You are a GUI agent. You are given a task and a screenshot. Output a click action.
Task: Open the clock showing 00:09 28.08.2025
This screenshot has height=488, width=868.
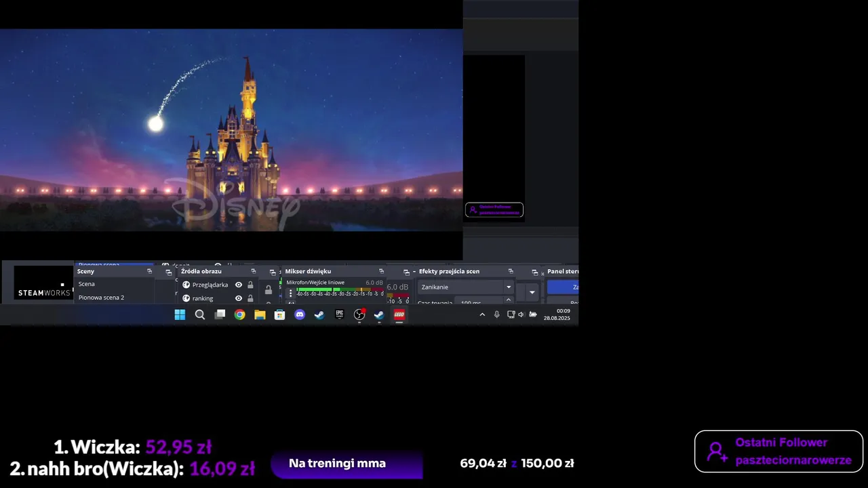(x=557, y=314)
